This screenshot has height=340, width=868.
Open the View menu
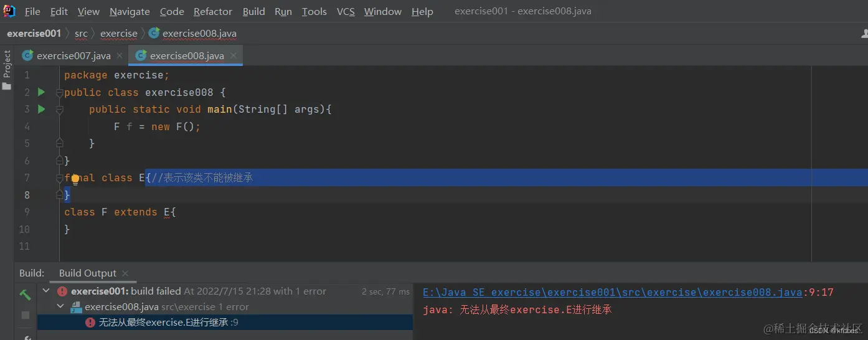tap(88, 11)
